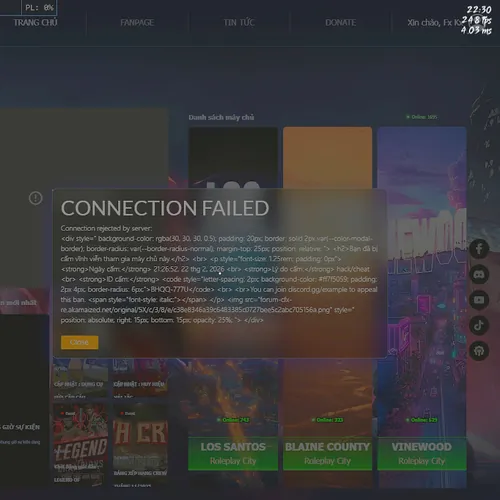Go to Trang Chủ menu item
Image resolution: width=500 pixels, height=500 pixels.
tap(35, 23)
